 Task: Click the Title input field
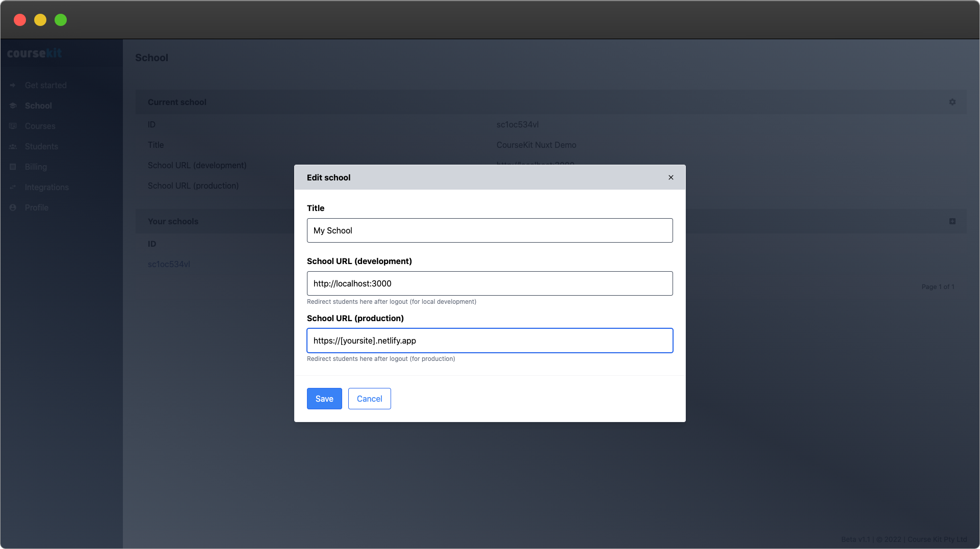[x=489, y=230]
